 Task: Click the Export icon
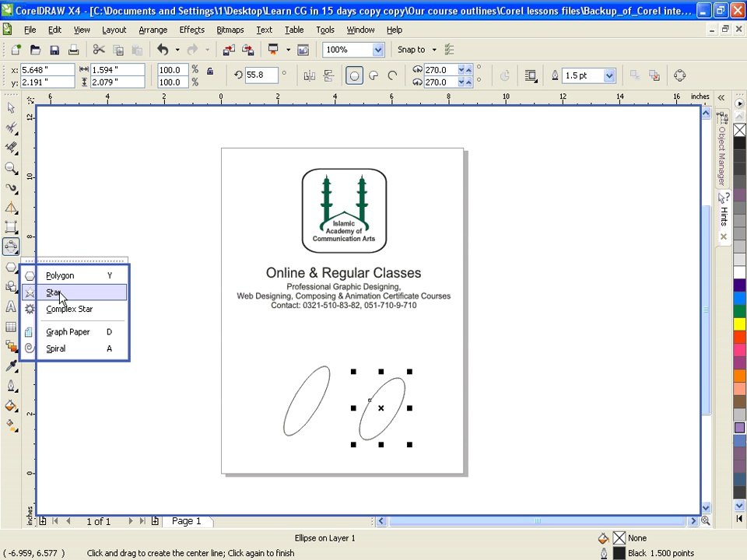pyautogui.click(x=248, y=50)
